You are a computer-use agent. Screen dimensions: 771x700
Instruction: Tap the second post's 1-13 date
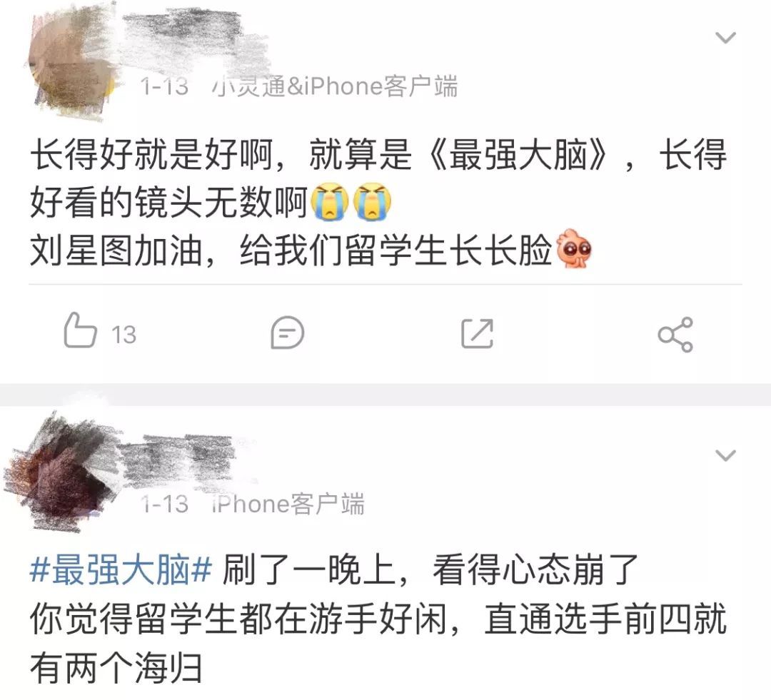[164, 504]
